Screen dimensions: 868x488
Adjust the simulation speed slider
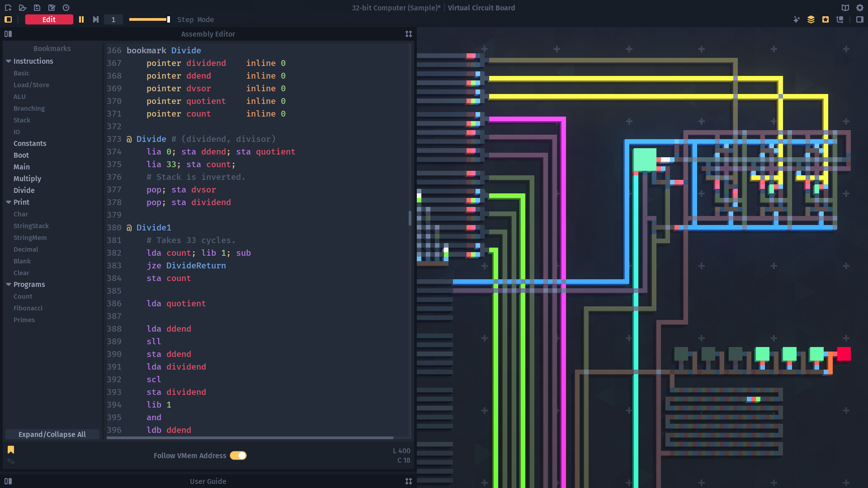coord(149,19)
